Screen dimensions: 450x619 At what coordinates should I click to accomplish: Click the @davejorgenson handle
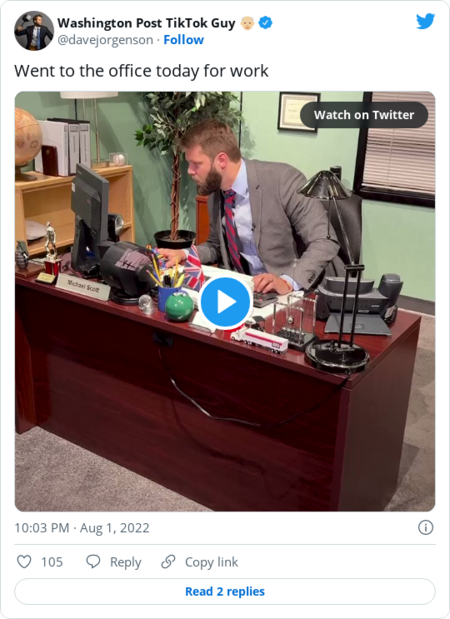[105, 40]
